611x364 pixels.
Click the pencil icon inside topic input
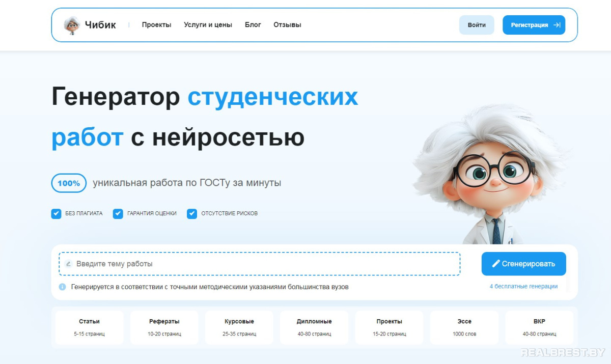68,264
